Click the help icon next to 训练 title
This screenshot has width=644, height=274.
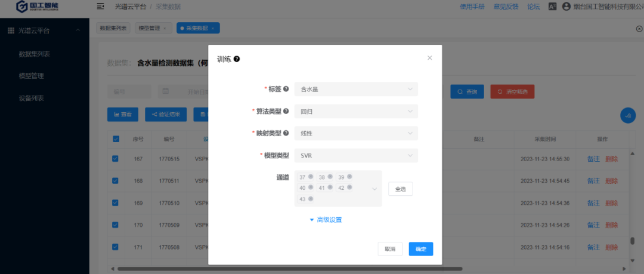click(x=237, y=59)
